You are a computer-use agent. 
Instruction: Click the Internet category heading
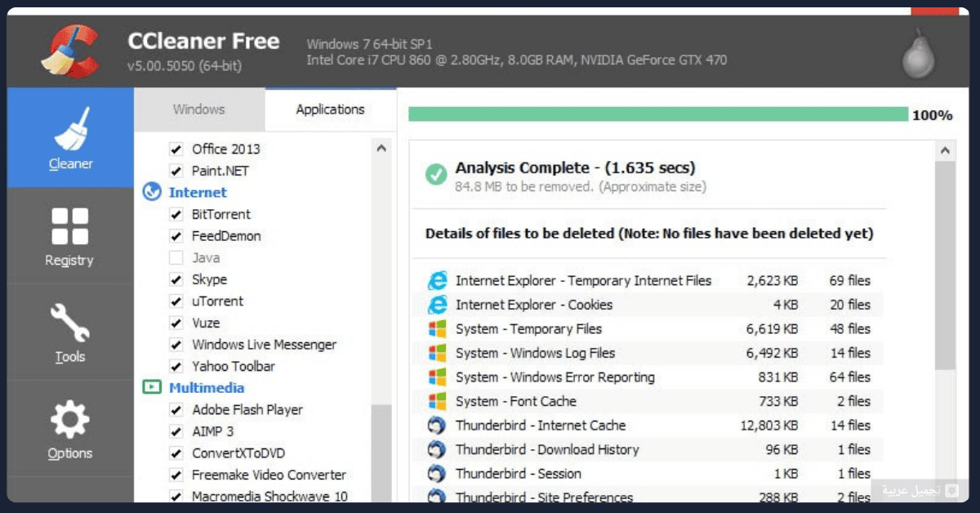198,193
